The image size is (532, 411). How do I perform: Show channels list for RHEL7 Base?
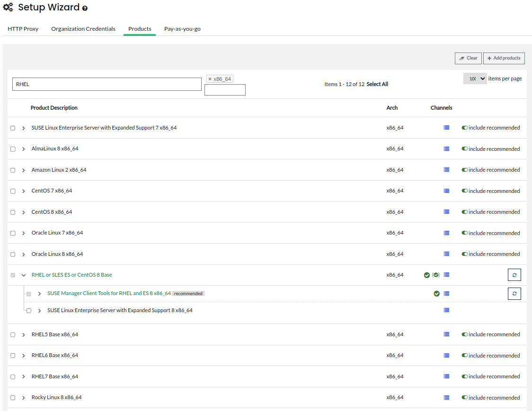(446, 376)
